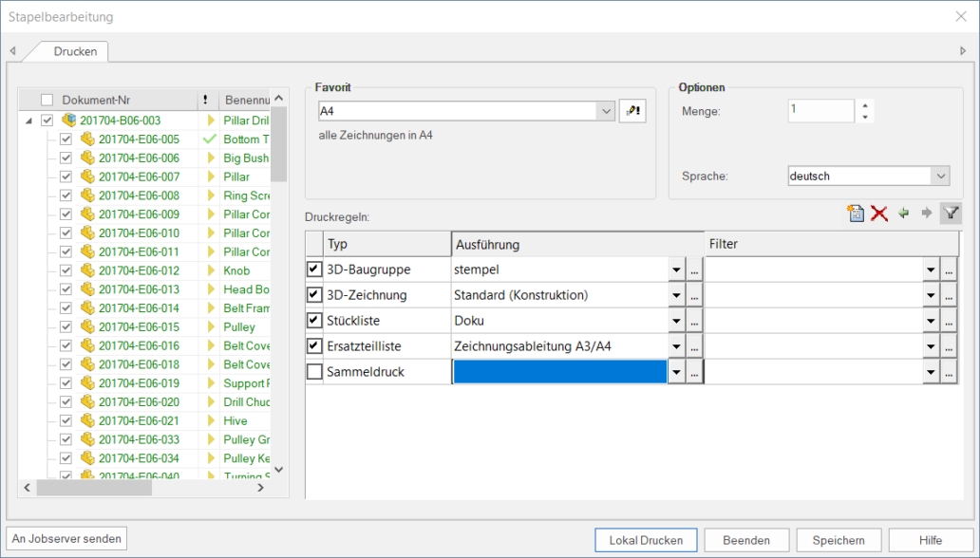This screenshot has width=980, height=558.
Task: Click the red X delete rule icon
Action: pyautogui.click(x=879, y=214)
